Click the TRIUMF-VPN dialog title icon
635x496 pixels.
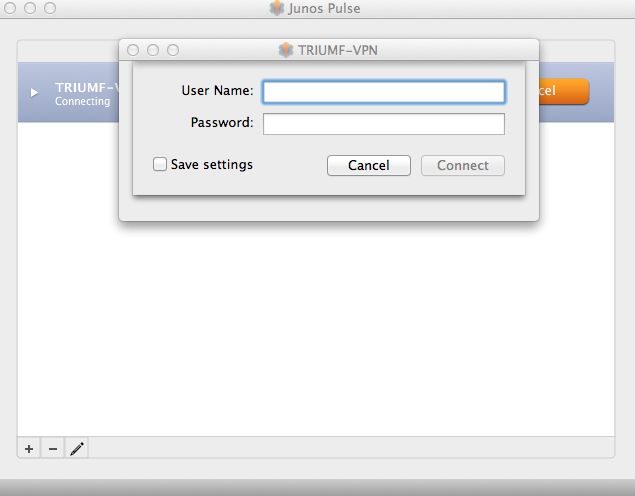(286, 49)
